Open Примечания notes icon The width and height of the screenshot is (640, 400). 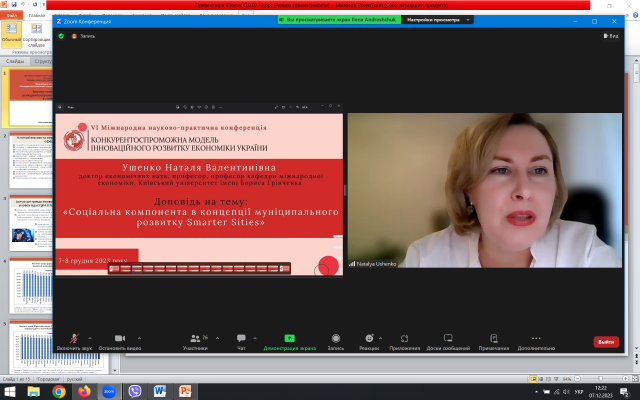pyautogui.click(x=493, y=340)
